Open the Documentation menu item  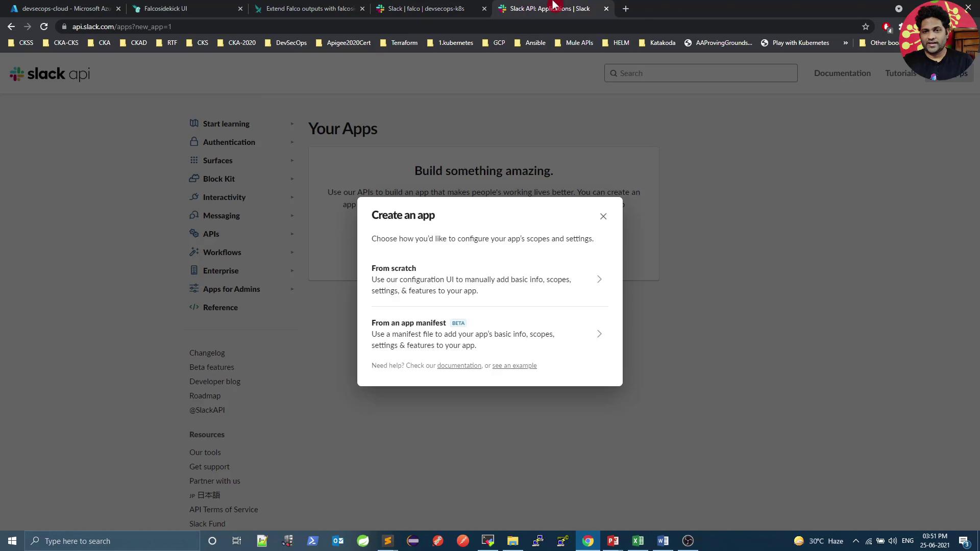[842, 73]
